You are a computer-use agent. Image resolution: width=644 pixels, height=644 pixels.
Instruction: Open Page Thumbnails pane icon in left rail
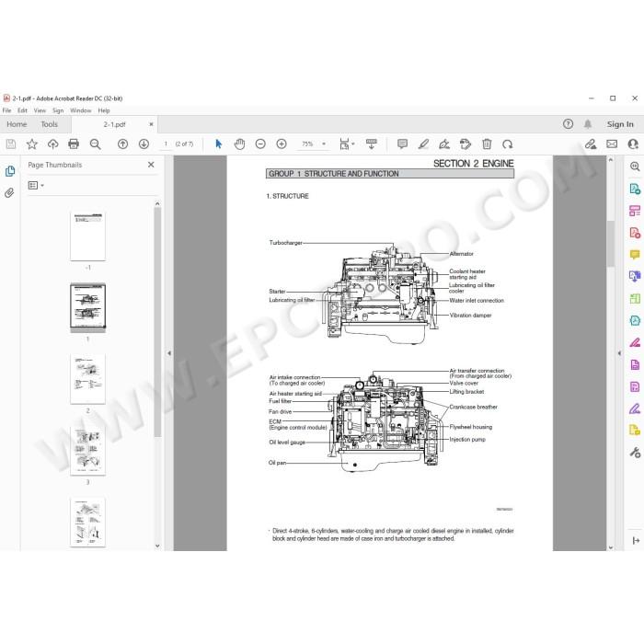10,171
